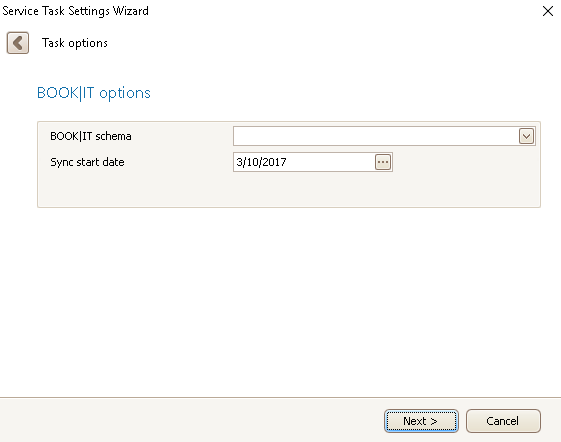Click the Sync start date label
This screenshot has width=561, height=442.
point(87,162)
